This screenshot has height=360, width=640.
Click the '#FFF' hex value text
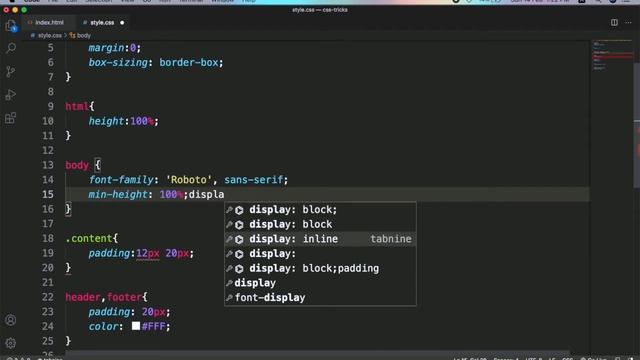point(153,327)
